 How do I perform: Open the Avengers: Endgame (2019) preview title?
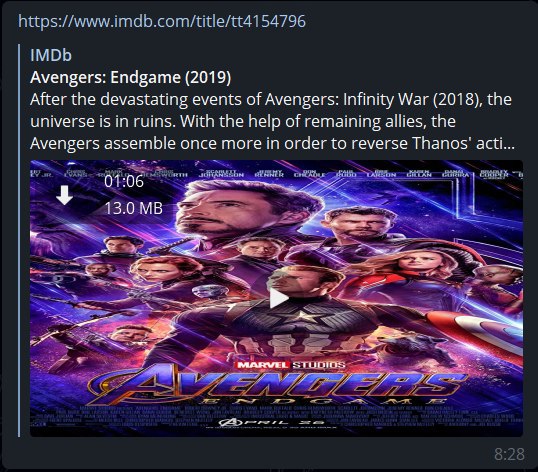(x=130, y=77)
